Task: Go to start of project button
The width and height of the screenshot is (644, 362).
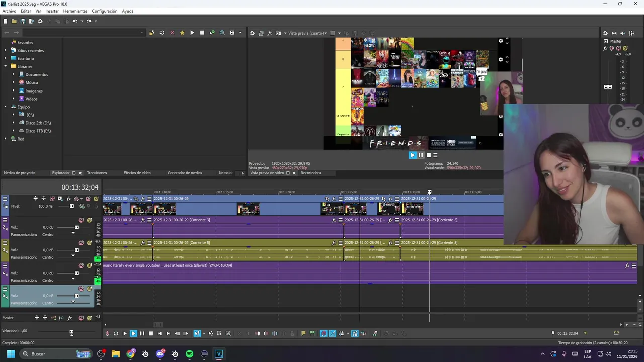Action: (x=159, y=333)
